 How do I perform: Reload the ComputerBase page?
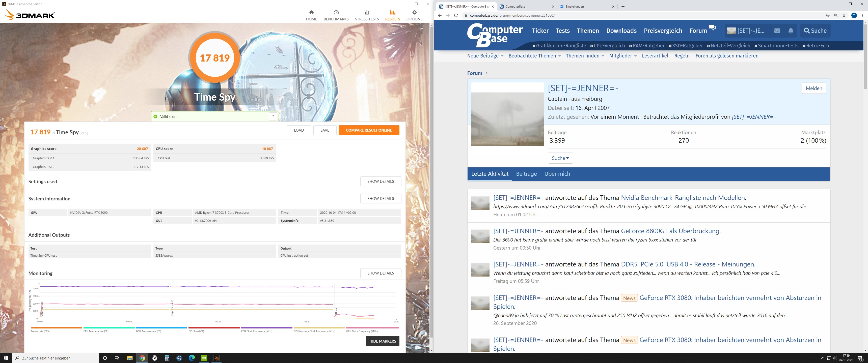(x=456, y=15)
